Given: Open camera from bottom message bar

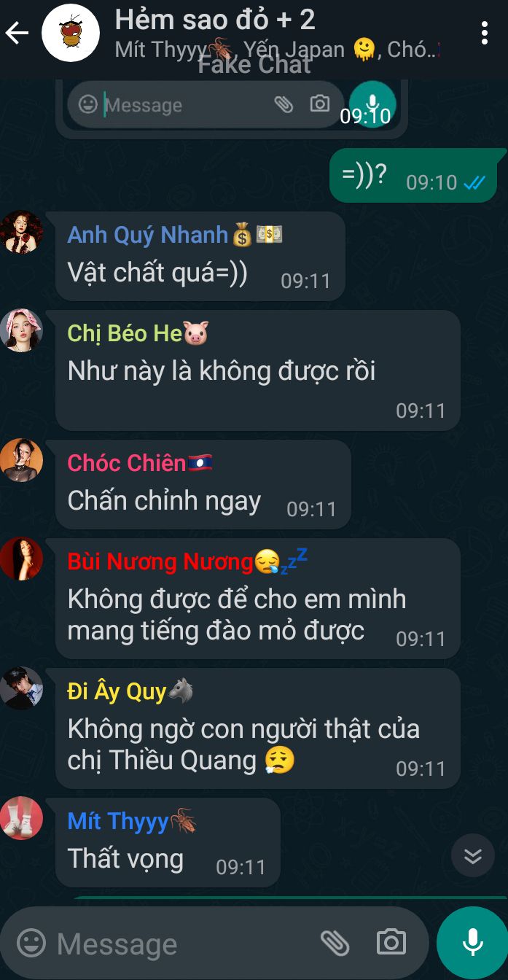Looking at the screenshot, I should point(391,942).
